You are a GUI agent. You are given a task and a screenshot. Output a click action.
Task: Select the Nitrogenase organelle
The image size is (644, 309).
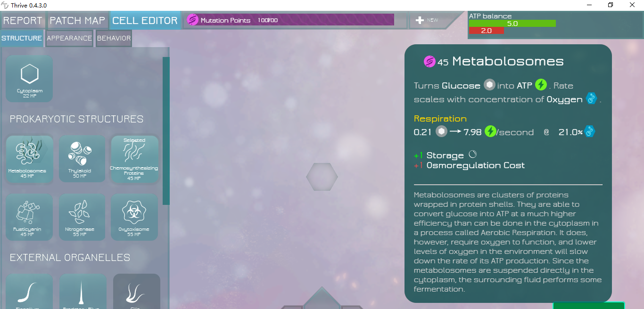coord(82,217)
